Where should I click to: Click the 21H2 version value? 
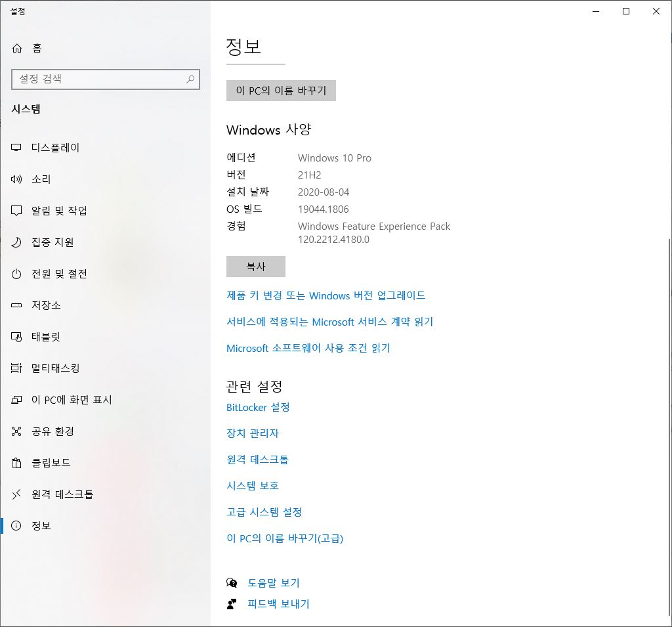(x=310, y=175)
